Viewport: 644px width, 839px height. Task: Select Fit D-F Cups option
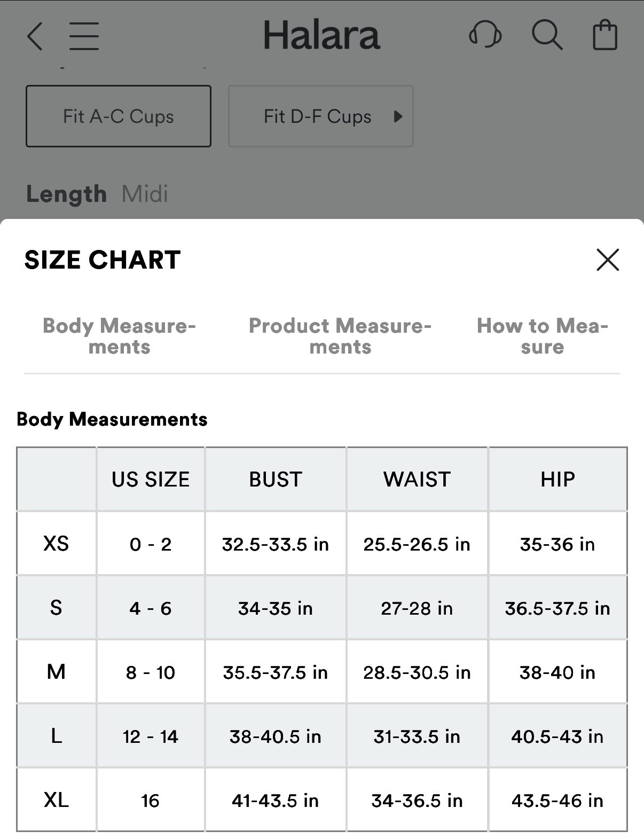pos(320,116)
